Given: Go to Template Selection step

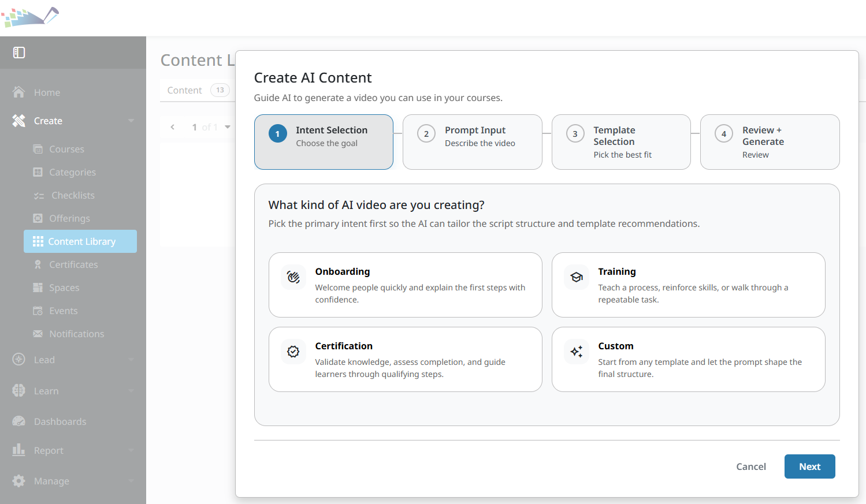Looking at the screenshot, I should (x=621, y=142).
